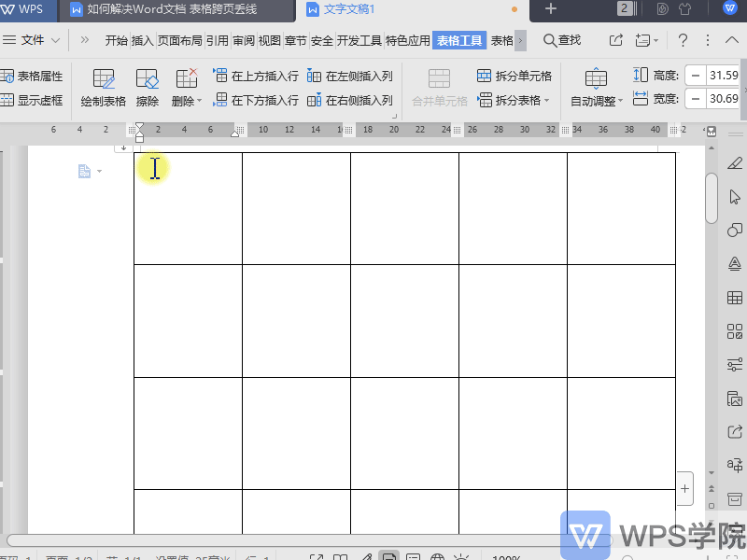Open the skin shirt icon in title bar
Screen dimensions: 747x560
point(685,8)
